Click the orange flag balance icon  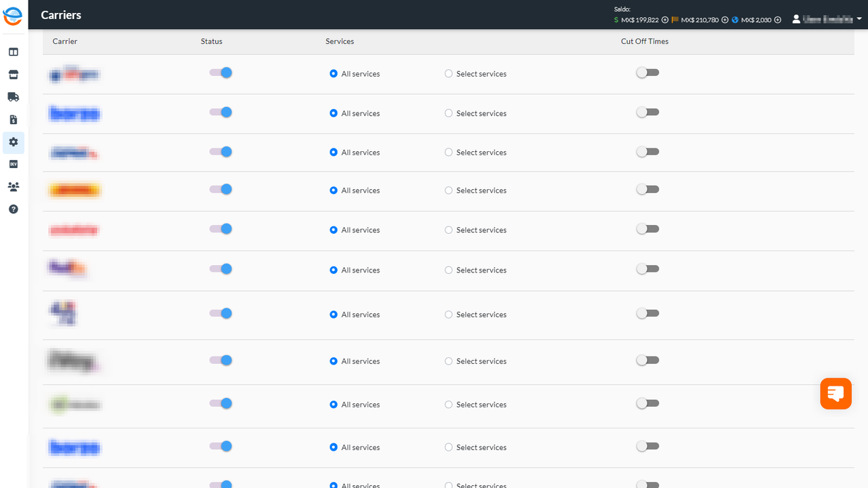pos(675,20)
